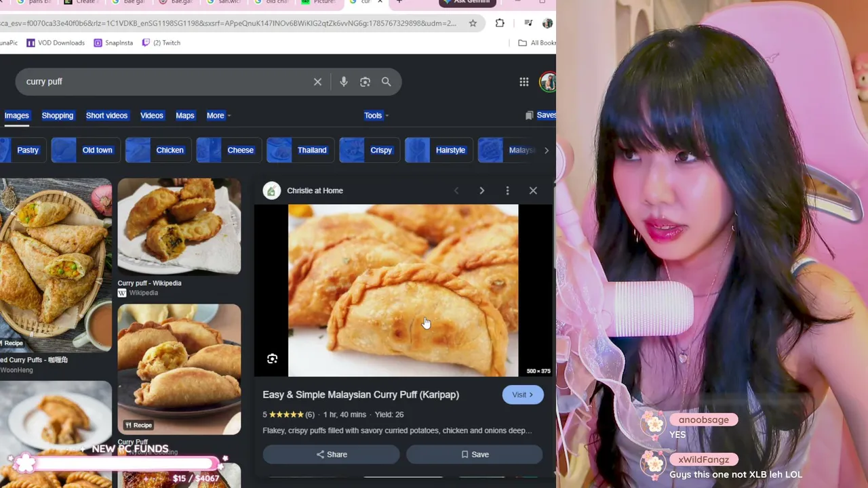Save the previewed curry puff image
868x488 pixels.
pos(474,455)
